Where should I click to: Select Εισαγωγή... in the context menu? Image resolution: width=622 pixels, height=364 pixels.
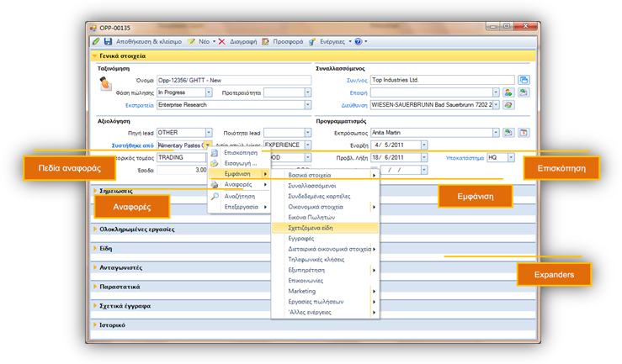pyautogui.click(x=241, y=163)
